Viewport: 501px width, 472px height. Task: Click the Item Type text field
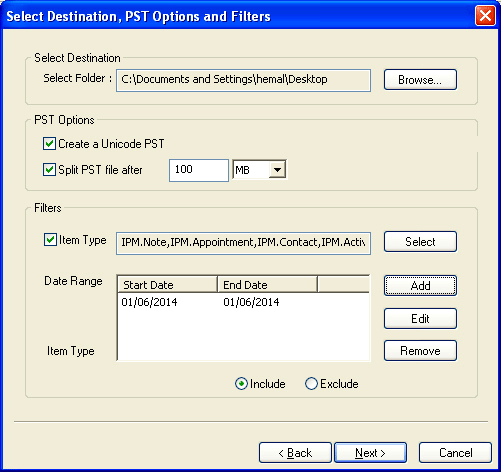[243, 243]
